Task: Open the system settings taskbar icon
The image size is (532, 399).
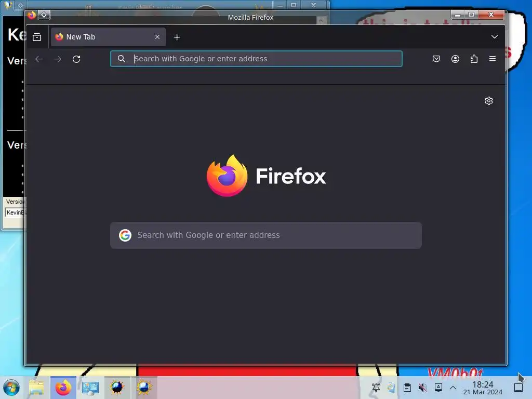Action: [90, 388]
